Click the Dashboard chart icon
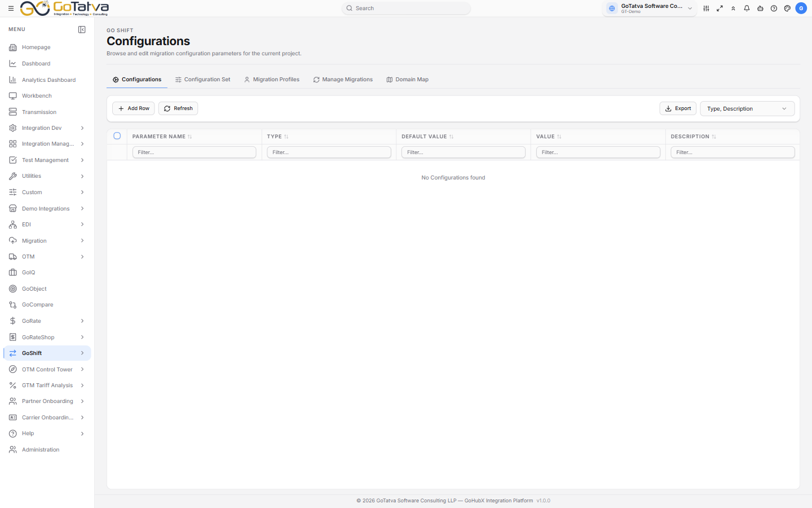 12,64
